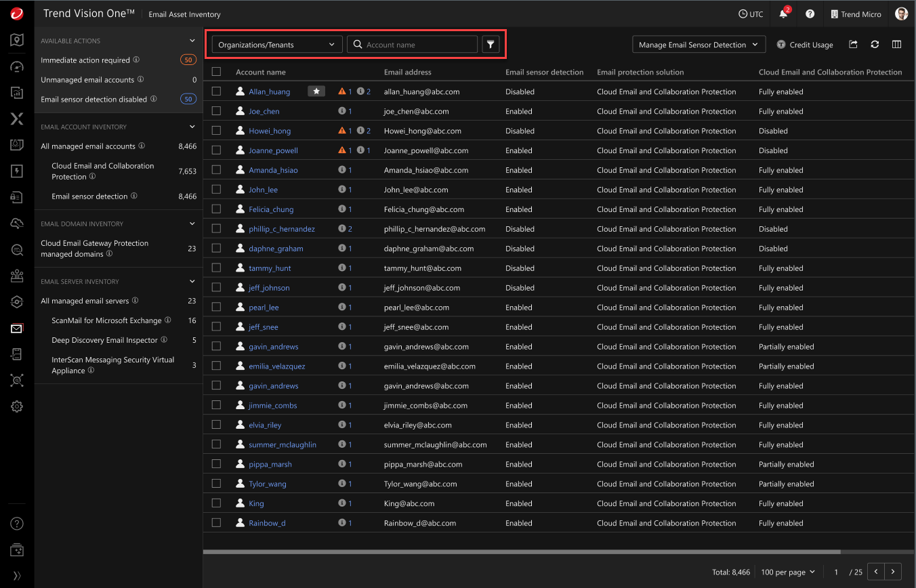Click the star badge next to Allan_huang
Image resolution: width=916 pixels, height=588 pixels.
(x=316, y=91)
